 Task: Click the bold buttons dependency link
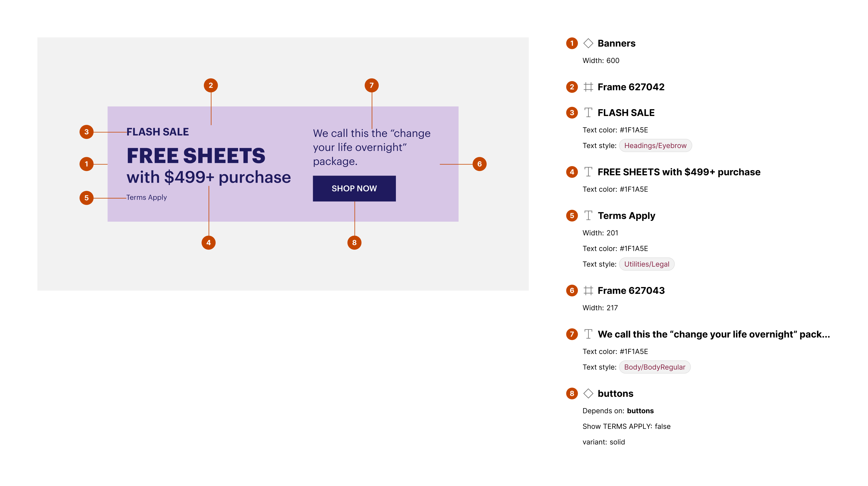coord(640,411)
